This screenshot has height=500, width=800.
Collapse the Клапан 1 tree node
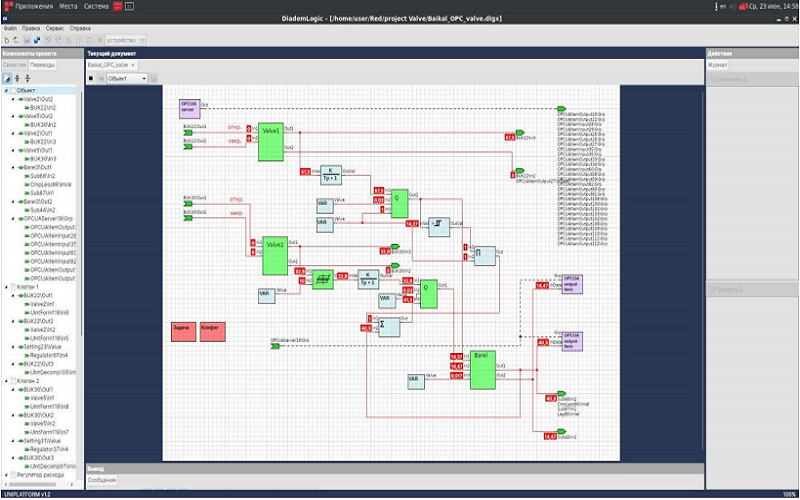click(x=5, y=287)
